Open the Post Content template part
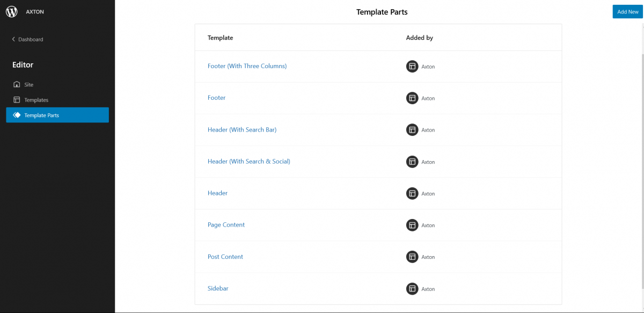 [x=225, y=257]
